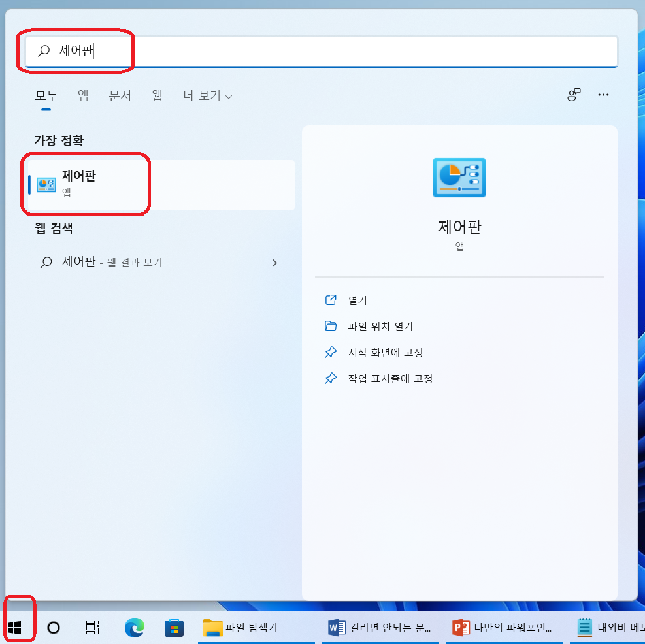
Task: Click pin icon beside 작업 표시줄에 고정
Action: coord(331,378)
